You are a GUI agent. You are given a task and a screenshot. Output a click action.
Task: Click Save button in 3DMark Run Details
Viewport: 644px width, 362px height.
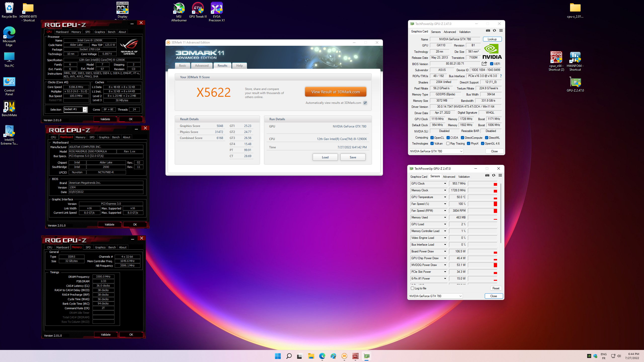click(x=353, y=157)
